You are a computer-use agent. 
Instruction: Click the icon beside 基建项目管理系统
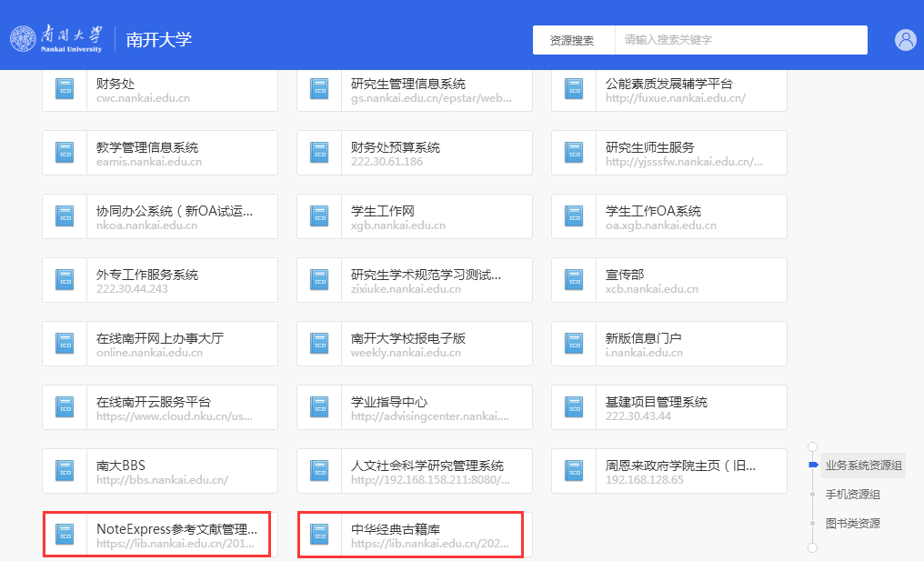click(x=574, y=407)
